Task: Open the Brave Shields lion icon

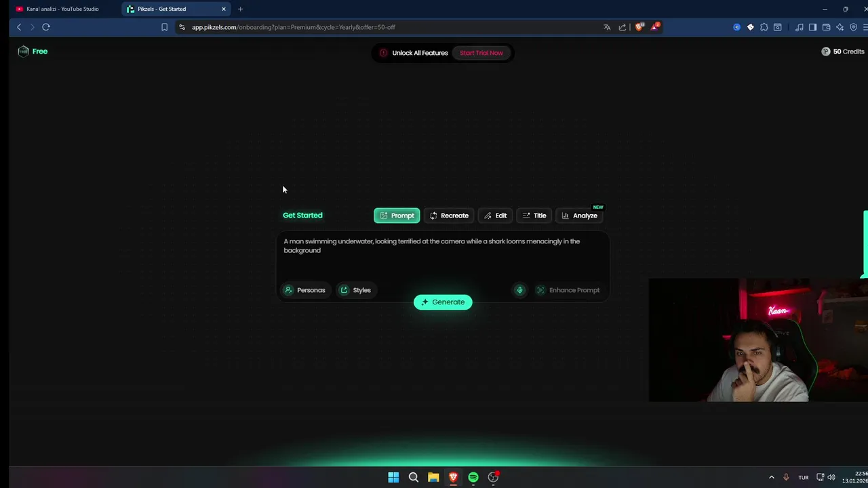Action: pos(639,27)
